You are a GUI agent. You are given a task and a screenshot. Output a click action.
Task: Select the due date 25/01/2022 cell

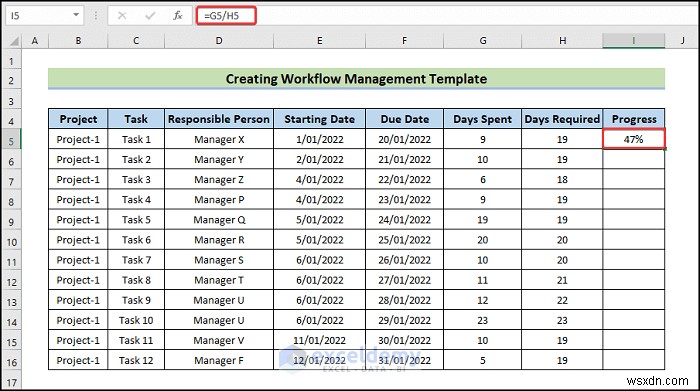[404, 240]
